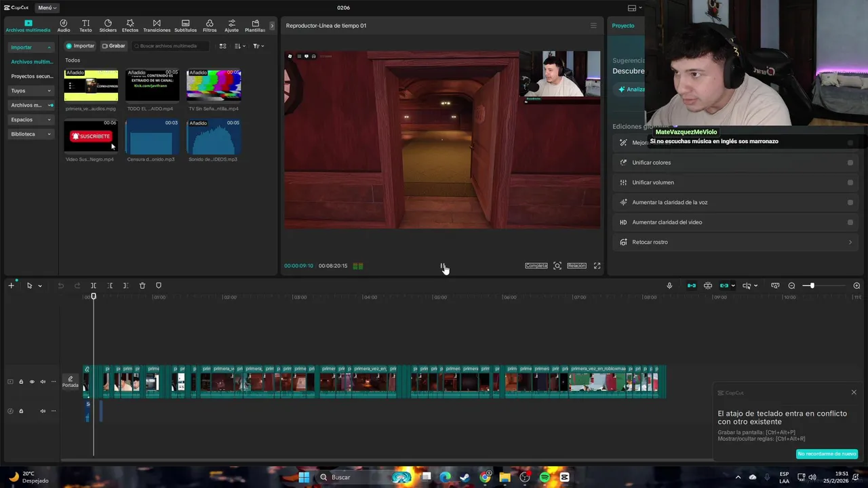
Task: Click the Importar button
Action: (x=80, y=46)
